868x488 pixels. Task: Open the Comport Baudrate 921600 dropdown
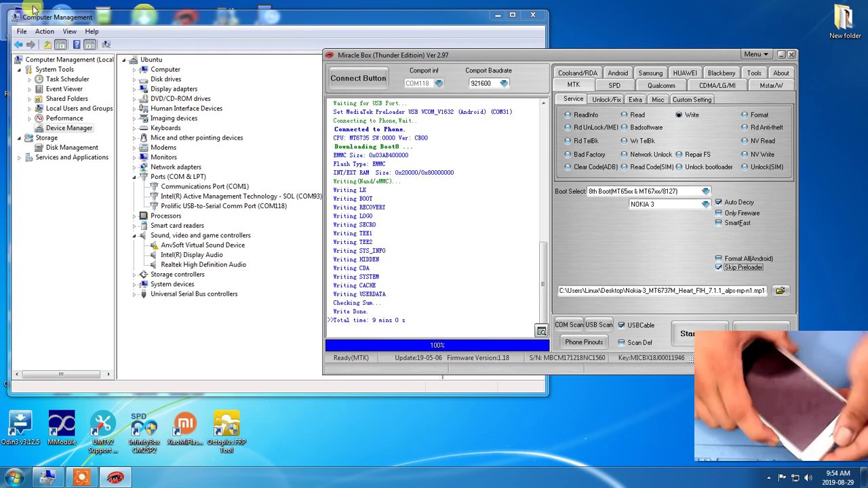pos(503,83)
